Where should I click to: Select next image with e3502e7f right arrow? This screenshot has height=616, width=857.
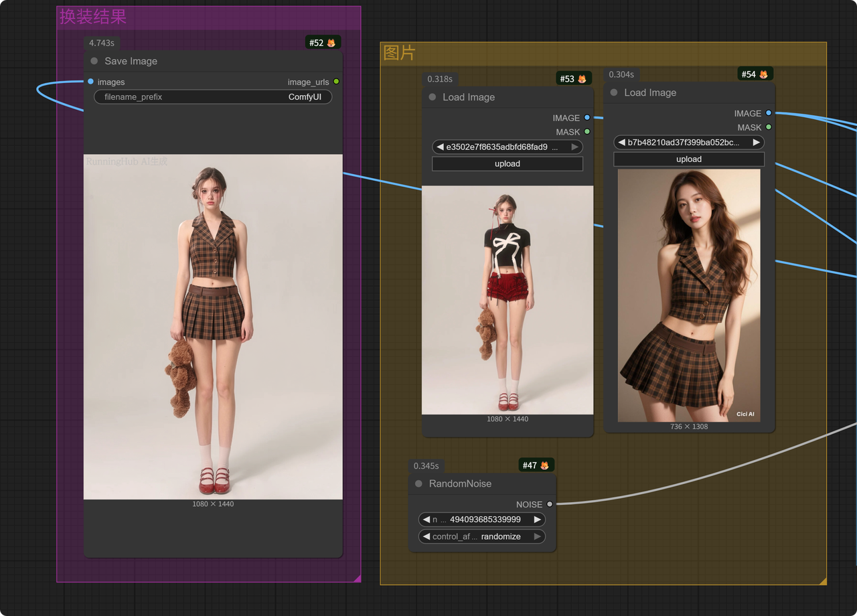pos(574,147)
